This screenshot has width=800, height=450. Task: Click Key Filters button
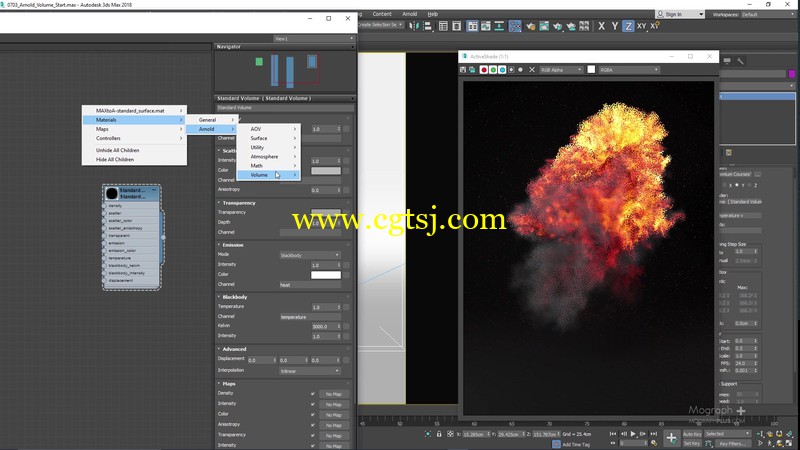pyautogui.click(x=731, y=443)
